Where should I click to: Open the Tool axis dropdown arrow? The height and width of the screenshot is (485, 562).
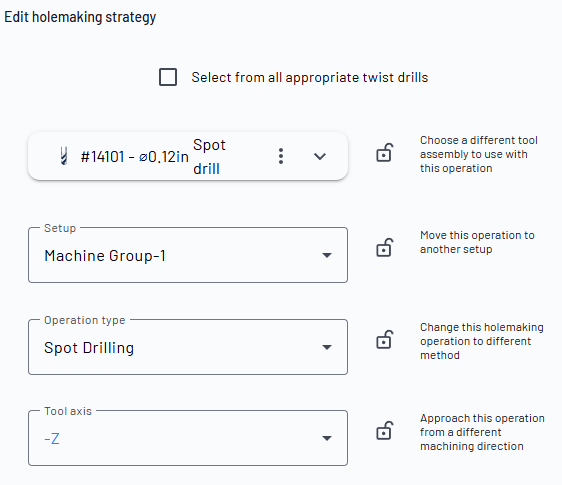pyautogui.click(x=327, y=438)
